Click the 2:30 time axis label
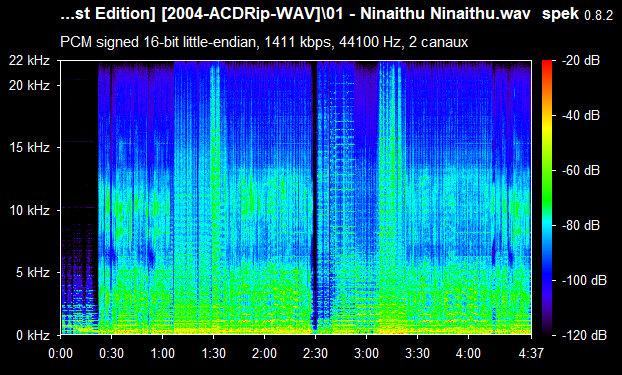Image resolution: width=622 pixels, height=375 pixels. tap(315, 353)
